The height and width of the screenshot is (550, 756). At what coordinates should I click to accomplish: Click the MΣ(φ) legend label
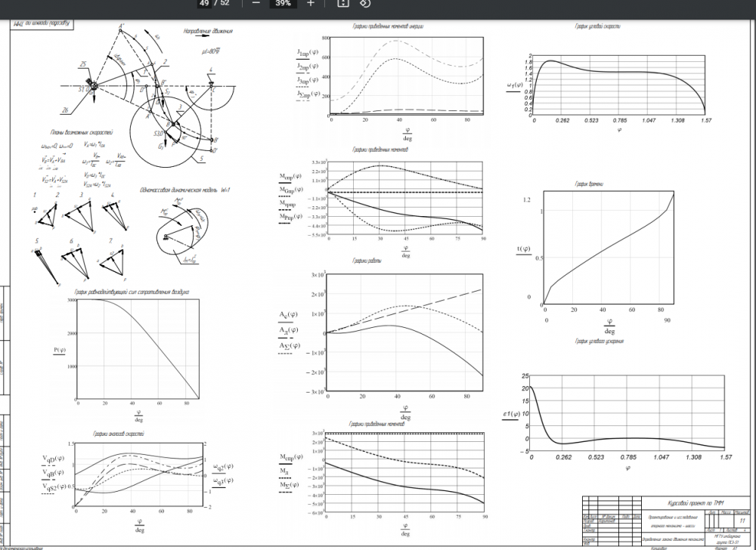pyautogui.click(x=290, y=484)
